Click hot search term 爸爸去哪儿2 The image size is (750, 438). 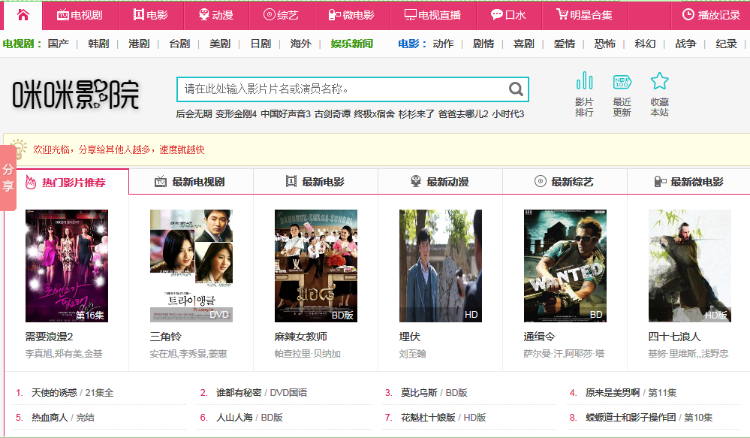click(x=463, y=114)
